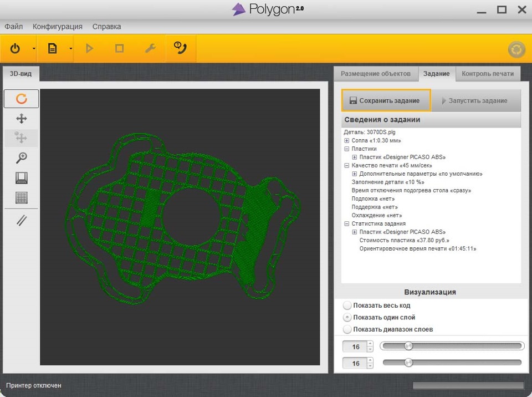Click the green layer preview model

(182, 217)
